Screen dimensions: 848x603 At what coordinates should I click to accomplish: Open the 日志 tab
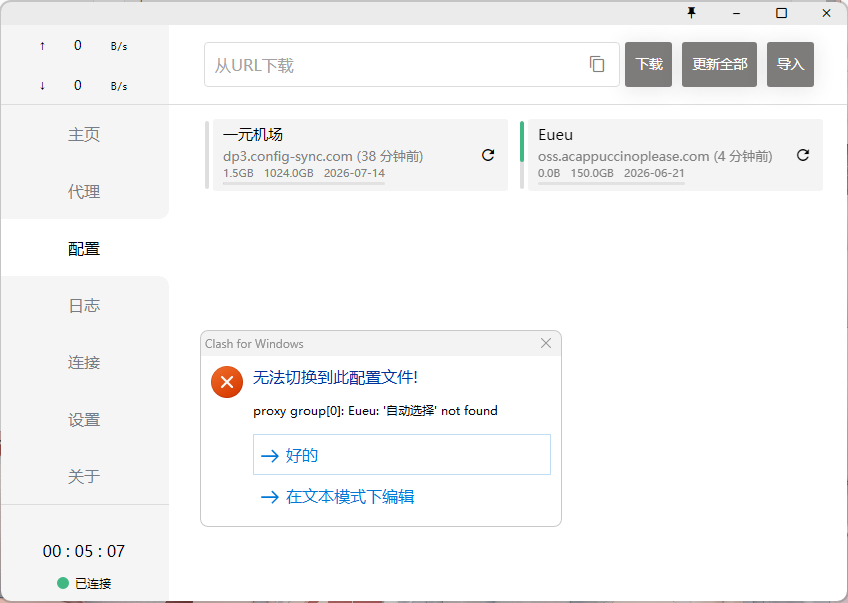point(84,306)
